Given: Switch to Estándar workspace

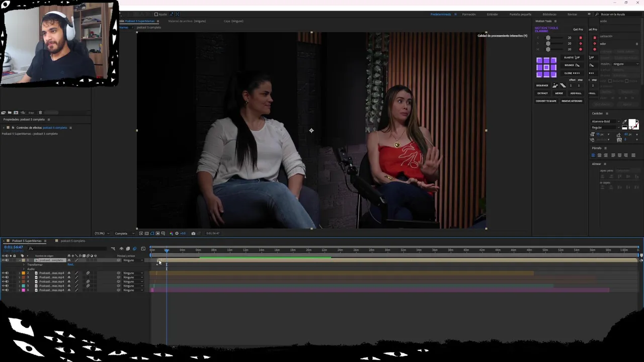Looking at the screenshot, I should coord(493,14).
